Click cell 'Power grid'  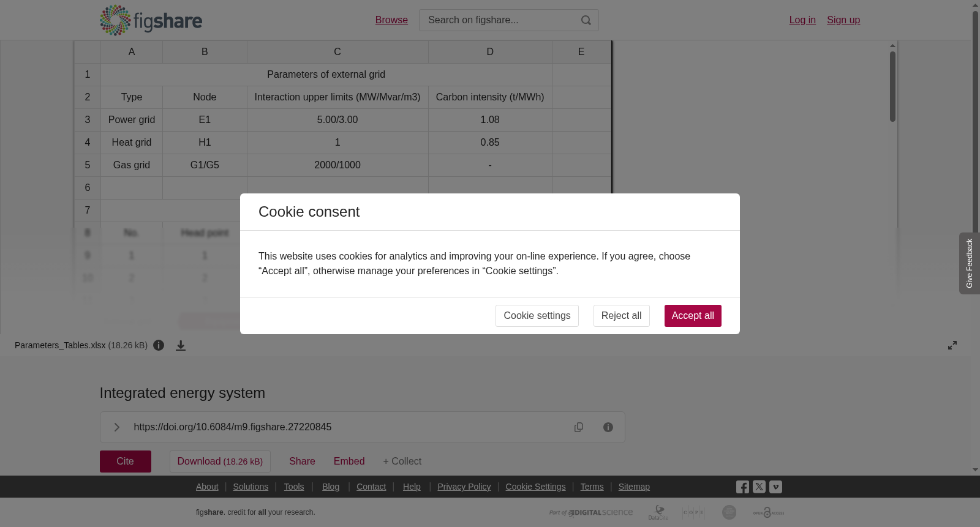132,120
